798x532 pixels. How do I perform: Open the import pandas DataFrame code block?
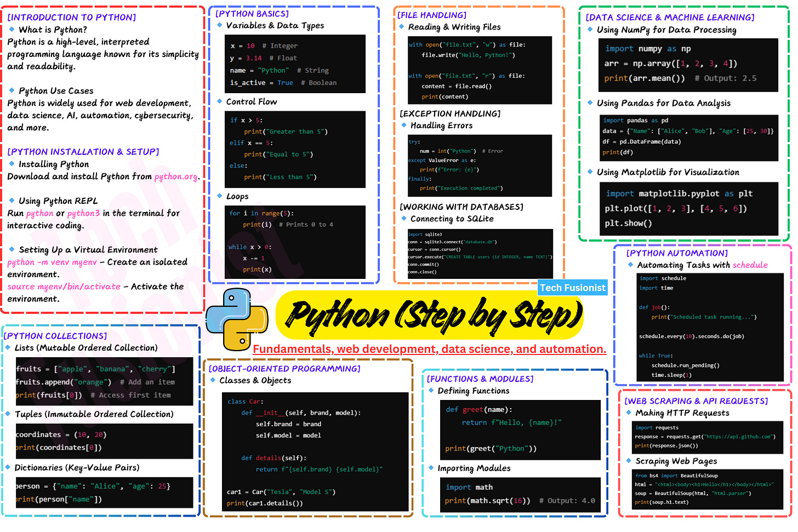tap(688, 138)
